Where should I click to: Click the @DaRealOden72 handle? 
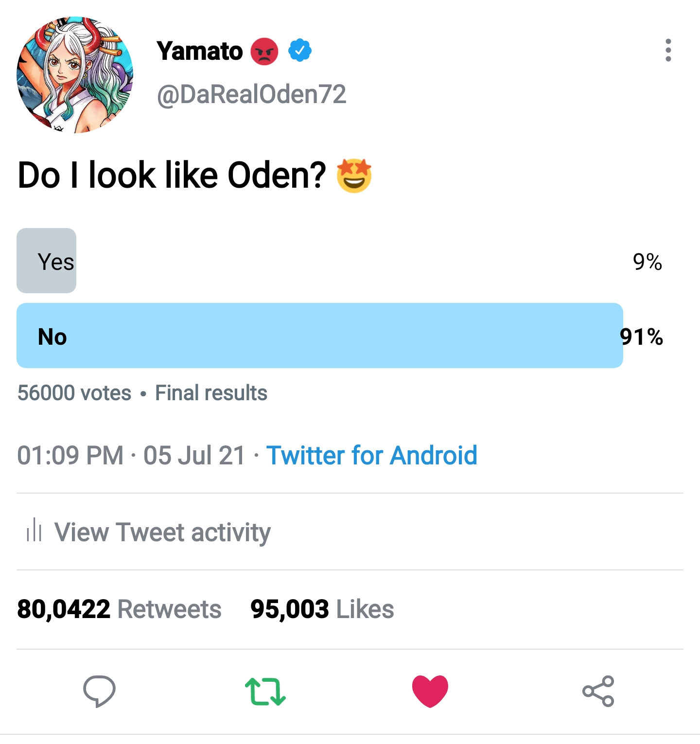click(x=251, y=94)
